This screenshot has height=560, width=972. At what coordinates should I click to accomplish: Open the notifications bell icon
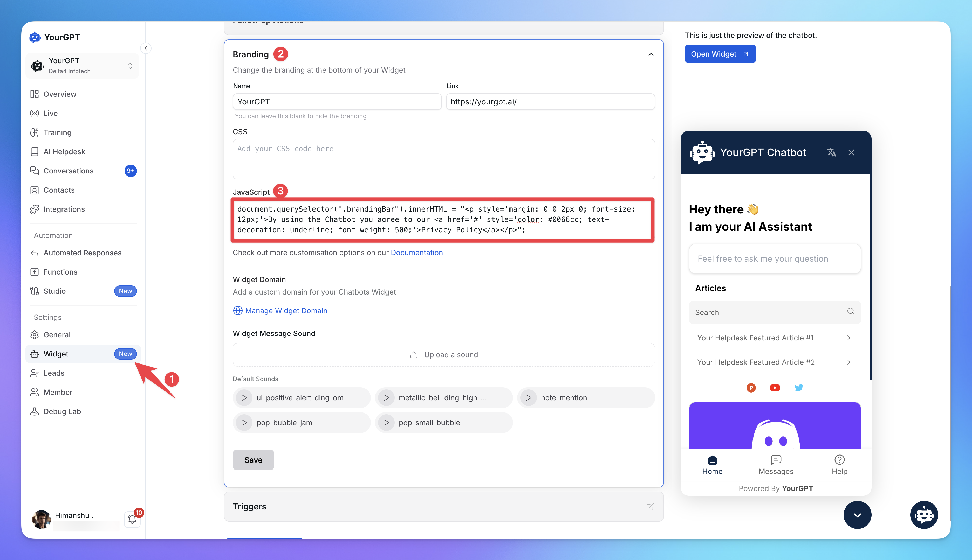(132, 519)
